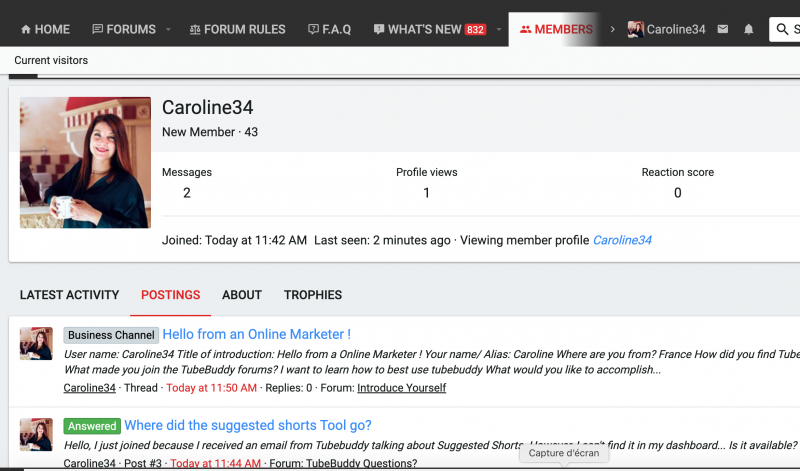Click the search magnifier icon
The image size is (800, 471).
[783, 29]
